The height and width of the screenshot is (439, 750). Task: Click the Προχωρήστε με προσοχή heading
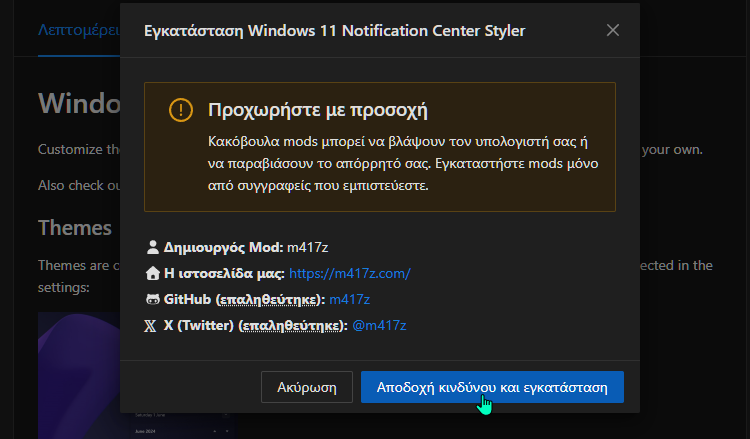318,110
